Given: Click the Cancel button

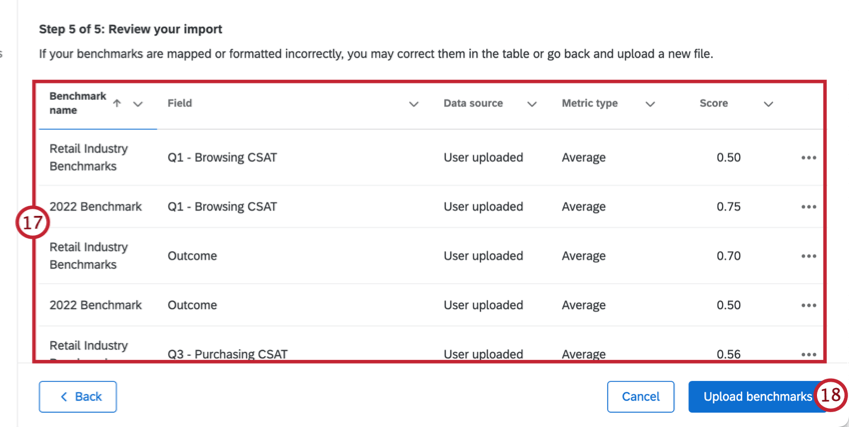Looking at the screenshot, I should tap(640, 397).
